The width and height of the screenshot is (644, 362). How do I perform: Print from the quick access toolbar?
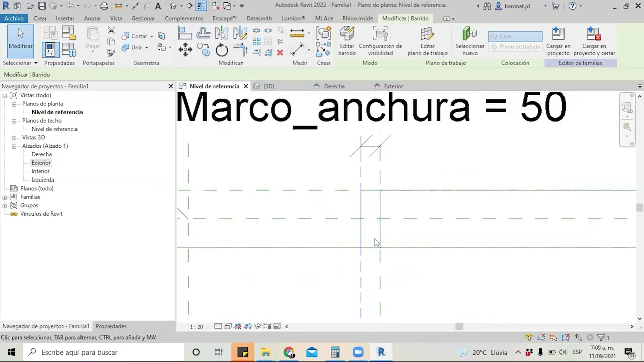pos(104,6)
